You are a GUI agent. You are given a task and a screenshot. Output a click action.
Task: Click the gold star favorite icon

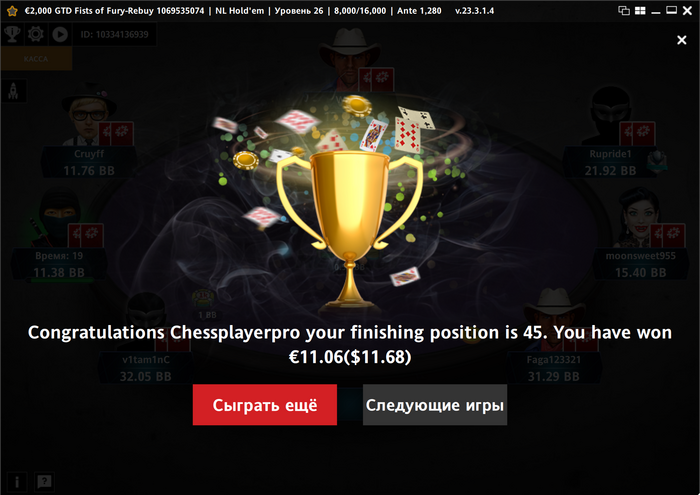[12, 11]
